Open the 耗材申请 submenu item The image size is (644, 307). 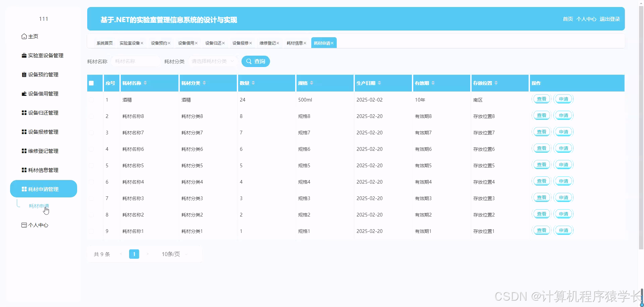point(39,206)
